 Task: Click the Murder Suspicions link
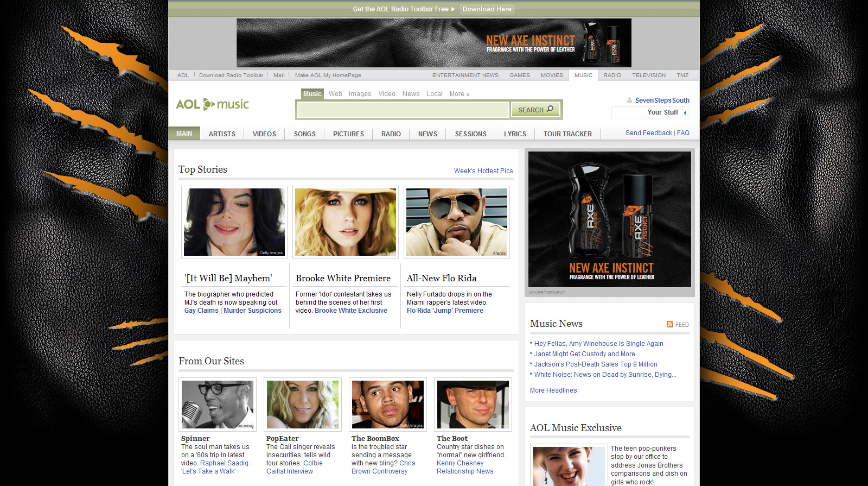tap(253, 311)
